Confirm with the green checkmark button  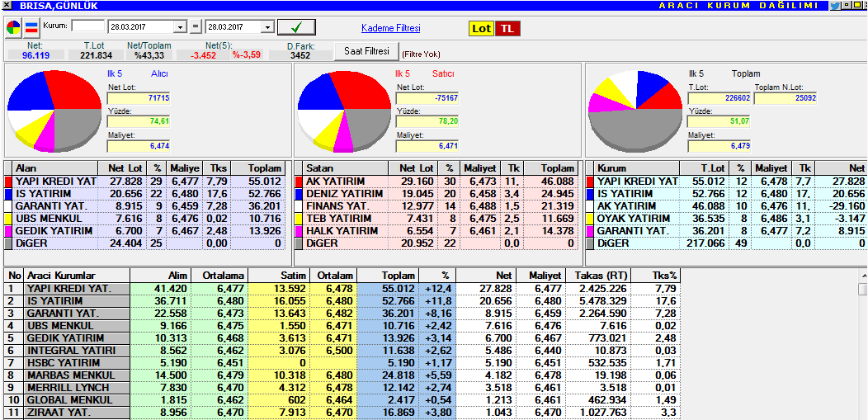click(296, 26)
